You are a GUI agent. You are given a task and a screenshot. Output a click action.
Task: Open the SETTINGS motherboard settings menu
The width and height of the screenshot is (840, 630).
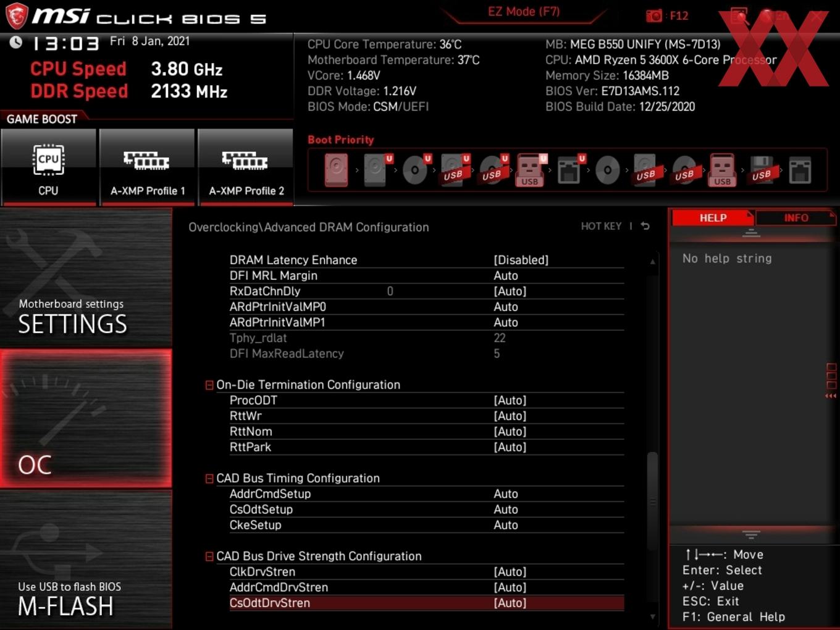click(x=86, y=279)
